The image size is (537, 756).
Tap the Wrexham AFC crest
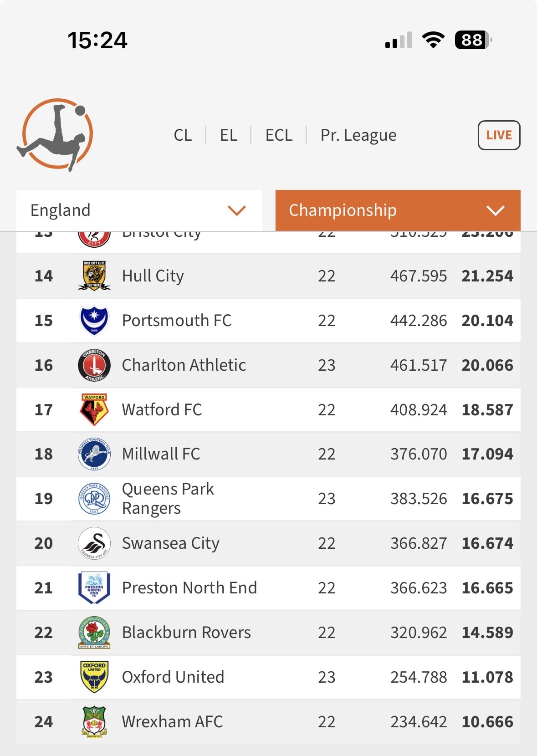click(94, 722)
